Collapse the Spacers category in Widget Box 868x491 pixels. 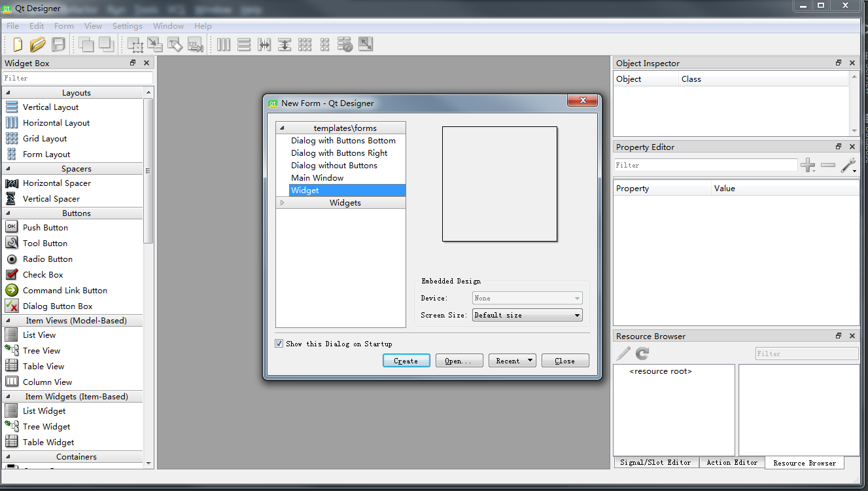point(9,169)
